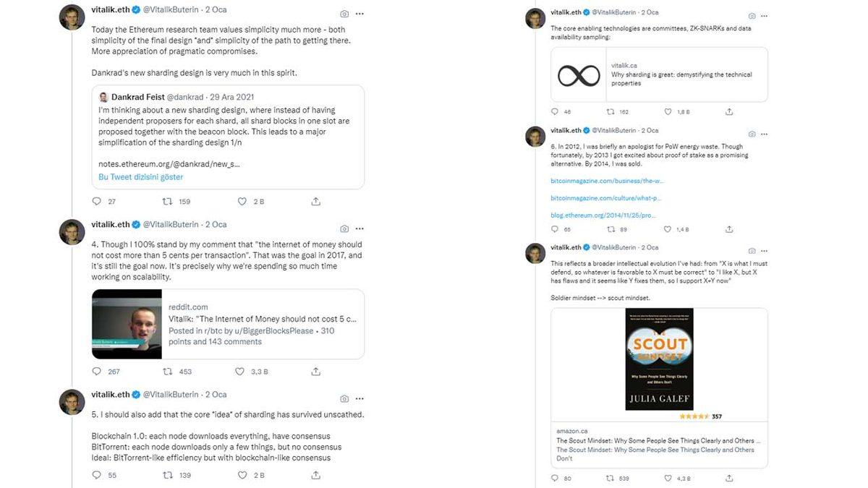Like the tweet about 5 cents per transaction

(240, 372)
